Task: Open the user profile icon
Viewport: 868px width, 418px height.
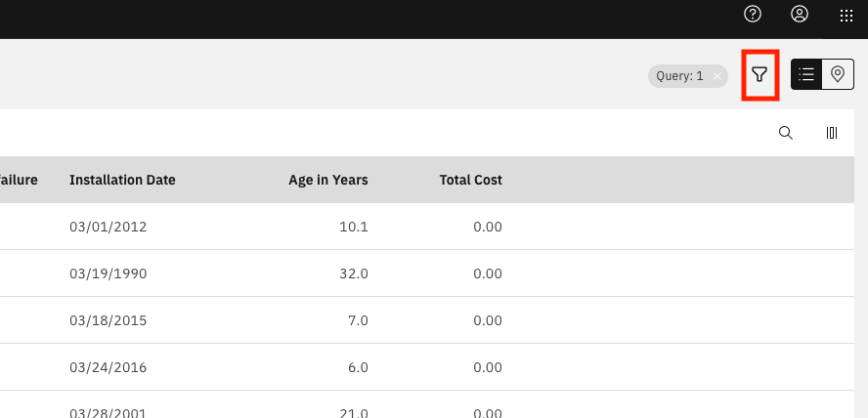Action: click(x=800, y=15)
